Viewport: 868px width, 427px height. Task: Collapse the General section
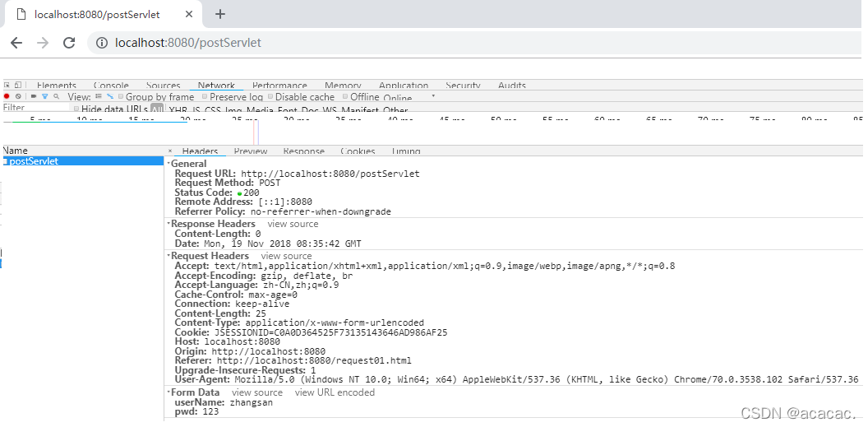point(169,164)
